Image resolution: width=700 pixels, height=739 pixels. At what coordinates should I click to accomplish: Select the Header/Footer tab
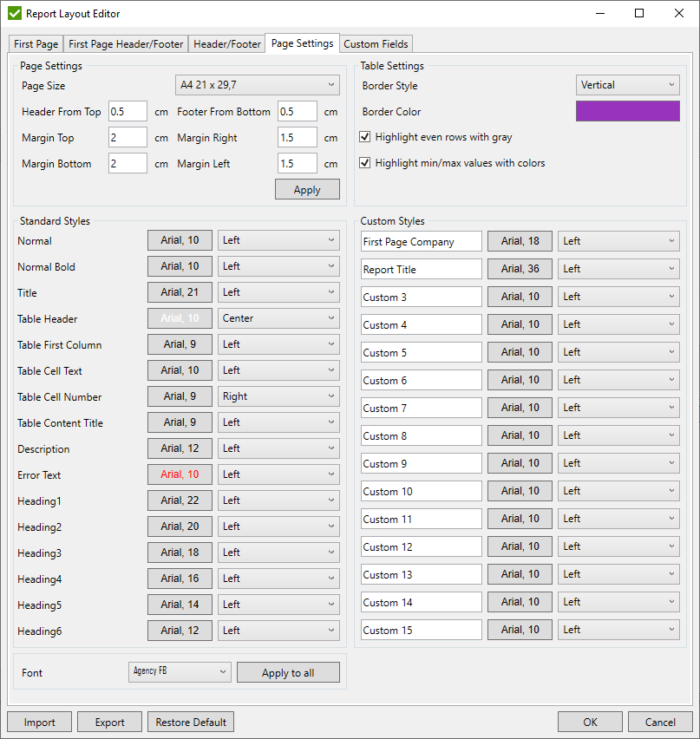point(227,44)
